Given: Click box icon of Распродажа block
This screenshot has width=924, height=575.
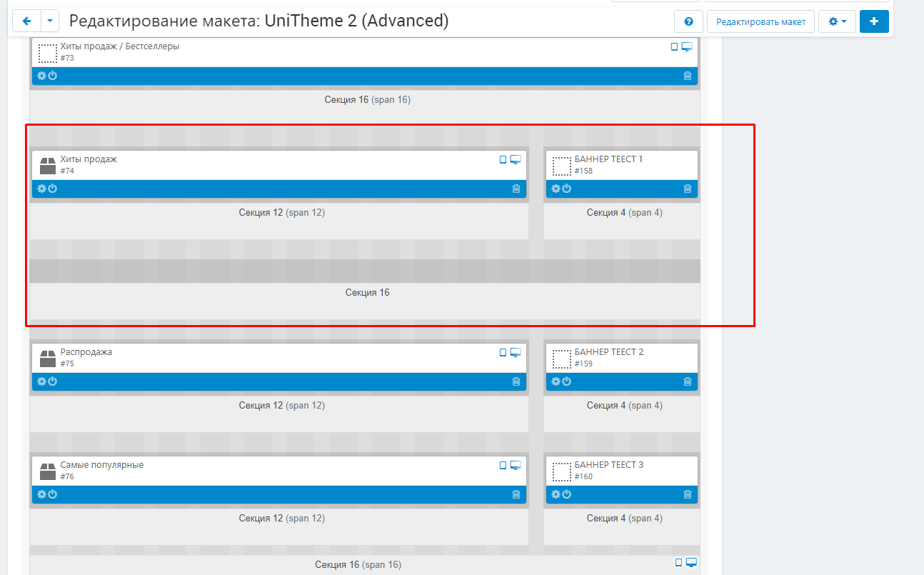Looking at the screenshot, I should click(47, 359).
